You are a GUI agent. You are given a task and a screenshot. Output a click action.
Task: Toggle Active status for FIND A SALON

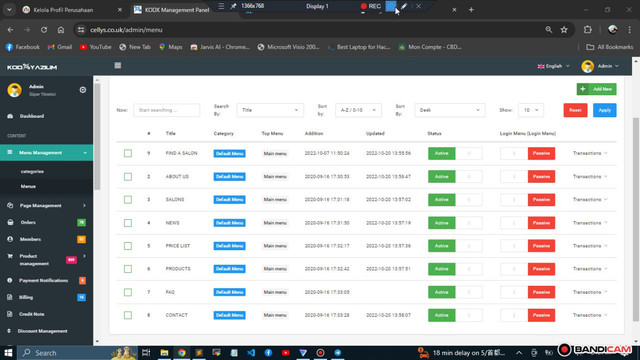click(455, 153)
